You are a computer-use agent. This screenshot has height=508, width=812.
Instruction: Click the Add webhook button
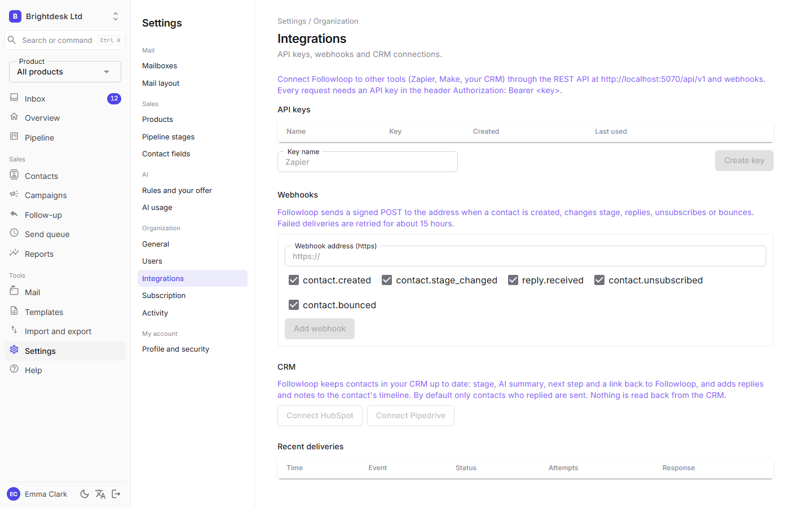pos(320,329)
